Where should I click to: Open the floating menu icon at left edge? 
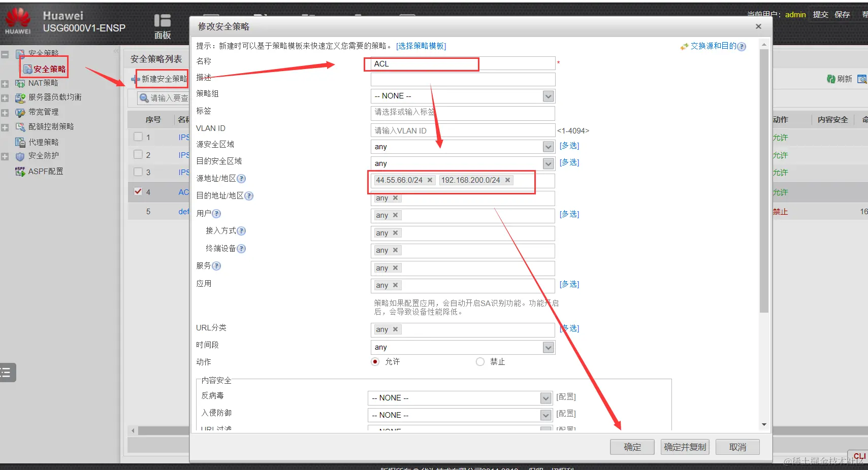click(7, 373)
